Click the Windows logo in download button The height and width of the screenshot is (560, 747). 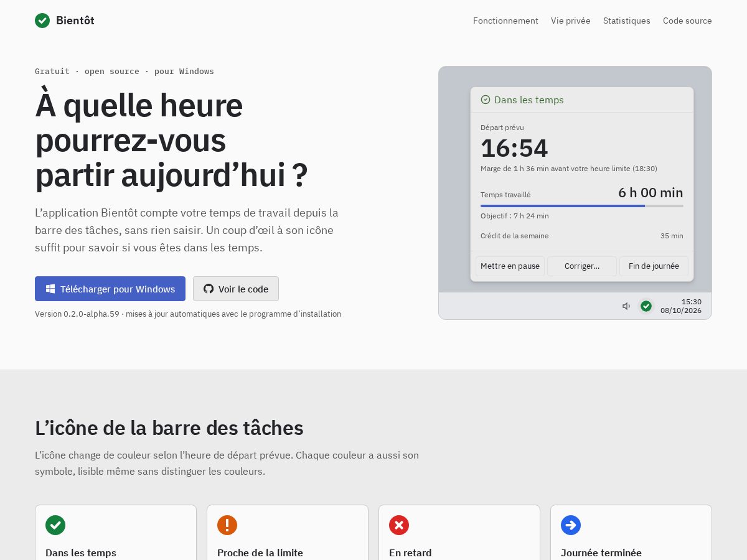coord(50,289)
